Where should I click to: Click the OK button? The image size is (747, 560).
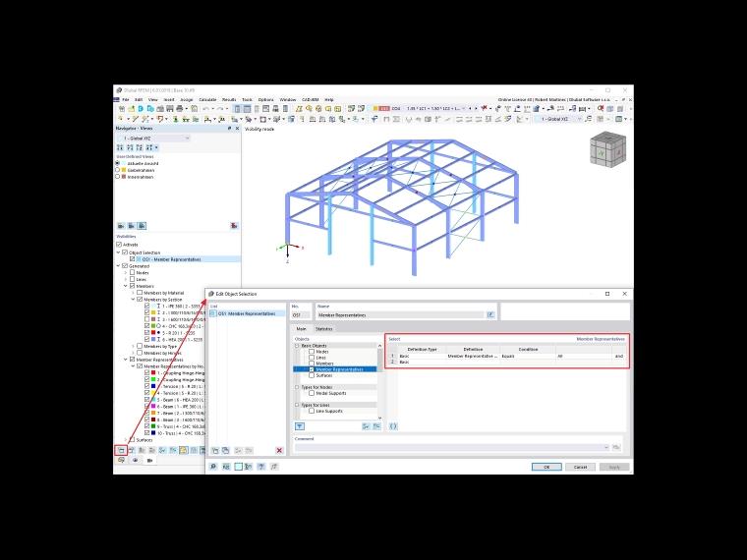click(546, 467)
